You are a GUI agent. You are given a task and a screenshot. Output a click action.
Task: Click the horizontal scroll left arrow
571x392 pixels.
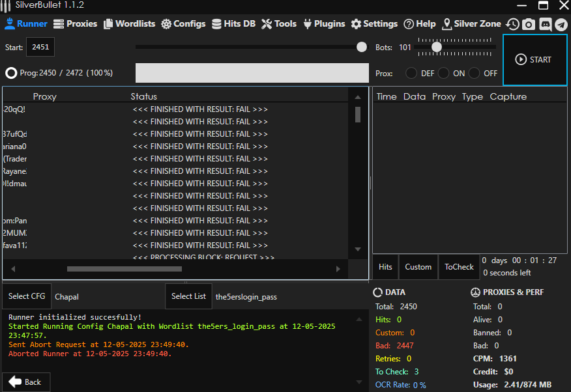[x=13, y=269]
